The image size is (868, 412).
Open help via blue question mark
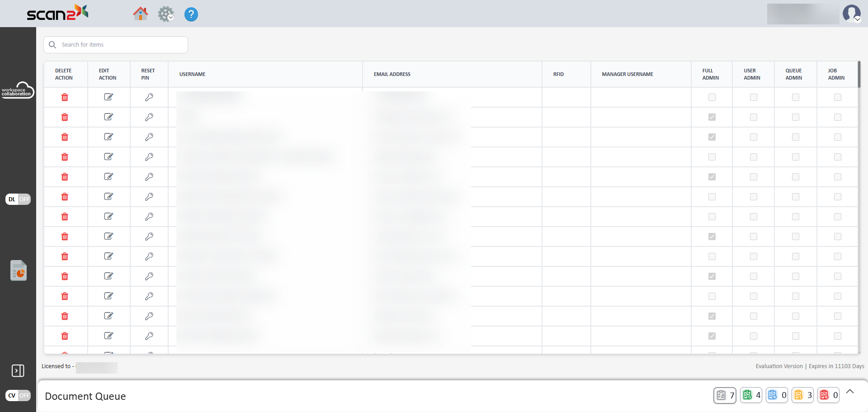pyautogui.click(x=191, y=14)
